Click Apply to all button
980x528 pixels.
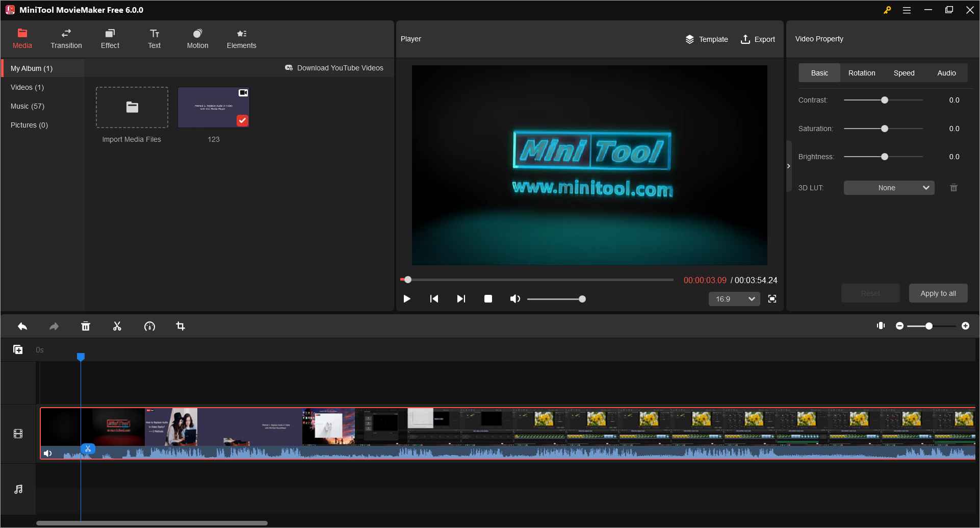pyautogui.click(x=938, y=293)
